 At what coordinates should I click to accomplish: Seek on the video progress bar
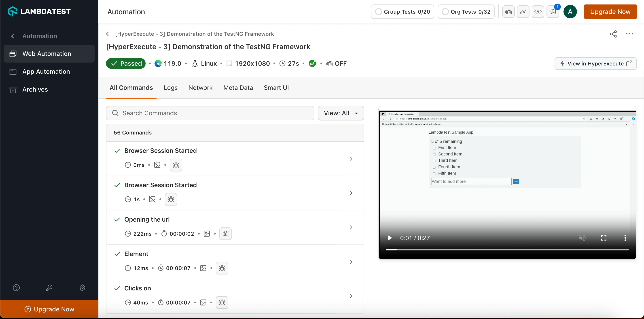(x=507, y=249)
